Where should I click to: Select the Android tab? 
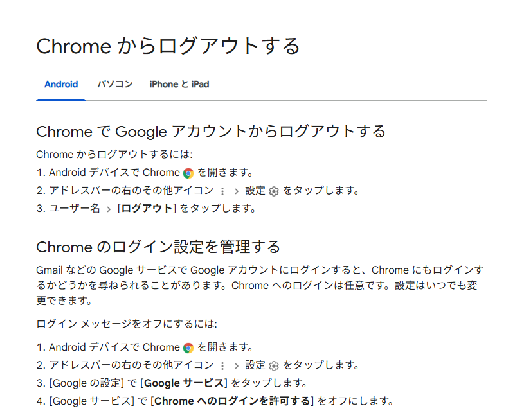pyautogui.click(x=61, y=84)
